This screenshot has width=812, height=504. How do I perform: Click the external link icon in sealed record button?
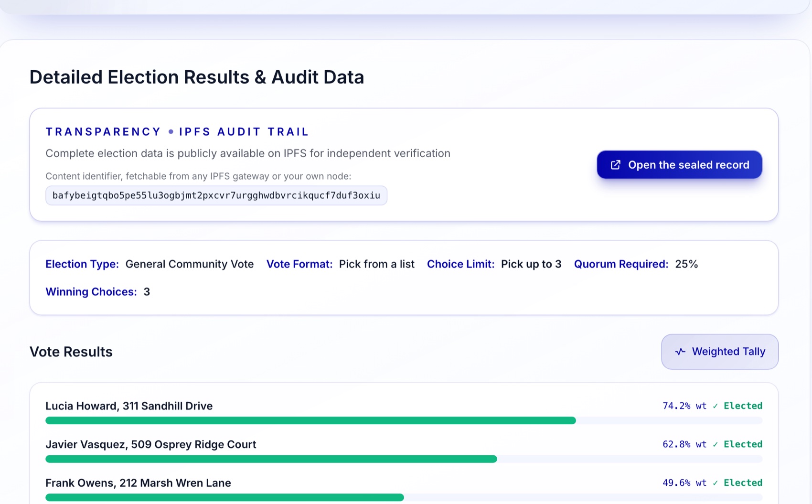click(616, 165)
